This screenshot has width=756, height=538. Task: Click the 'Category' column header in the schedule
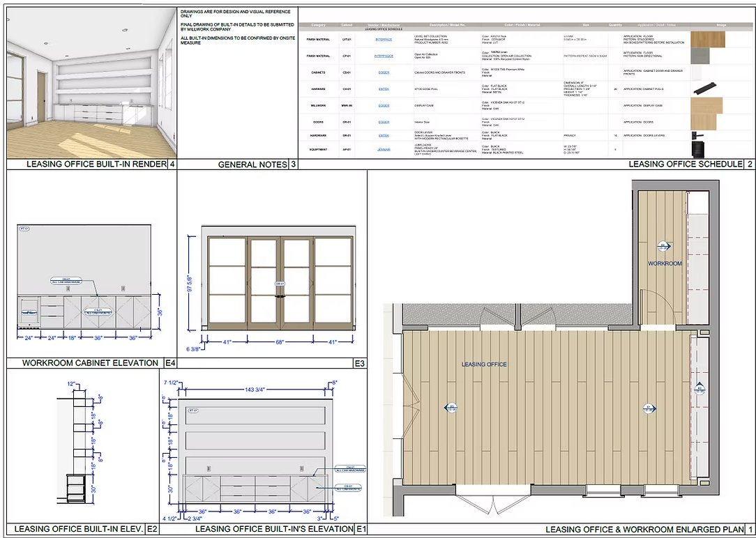click(x=319, y=25)
